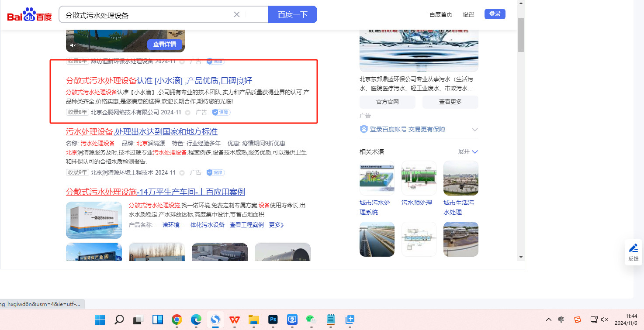Open the Widgets panel from taskbar
Screen dimensions: 644x330
158,320
